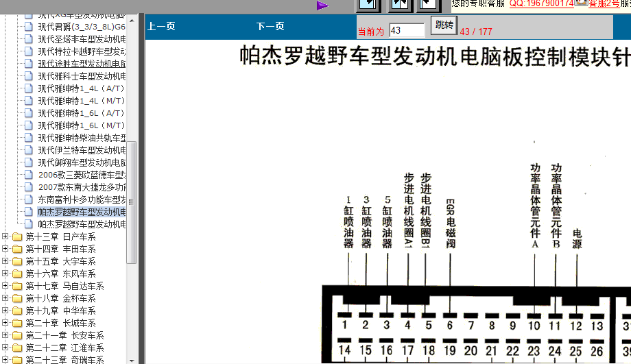
Task: Expand 第二十一章 长安车系 with plus box
Action: [5, 335]
